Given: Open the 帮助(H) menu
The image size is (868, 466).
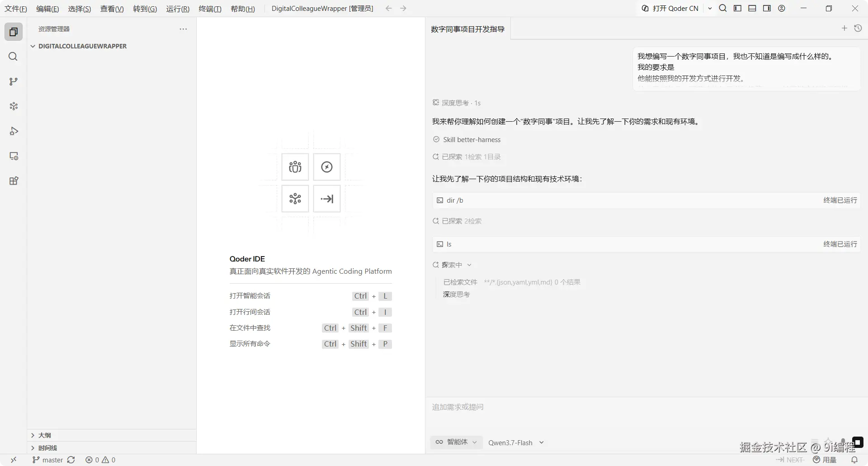Looking at the screenshot, I should coord(243,9).
